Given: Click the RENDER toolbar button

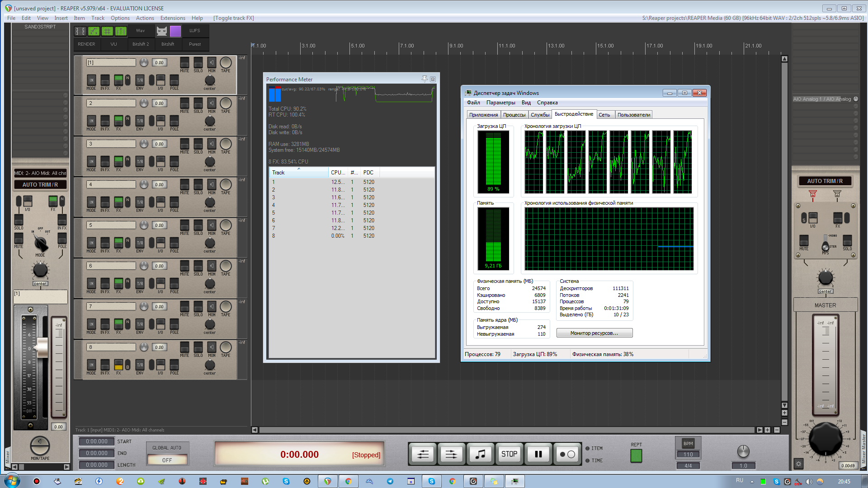Looking at the screenshot, I should tap(86, 44).
